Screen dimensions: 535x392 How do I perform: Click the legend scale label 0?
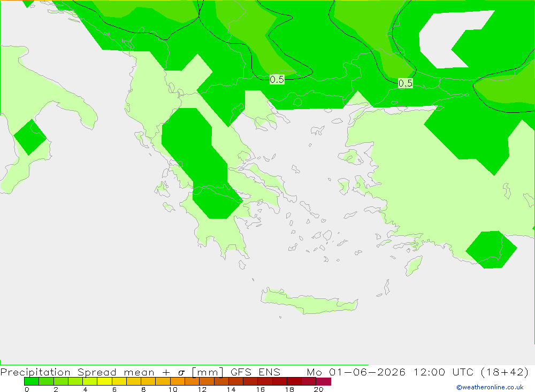(x=27, y=389)
